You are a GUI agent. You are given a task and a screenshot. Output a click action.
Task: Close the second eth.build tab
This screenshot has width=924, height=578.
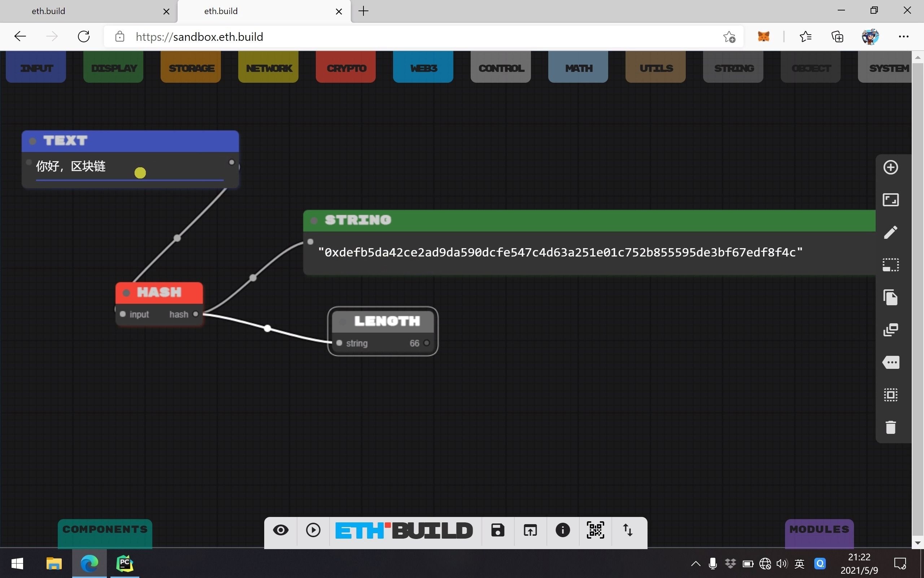click(339, 12)
